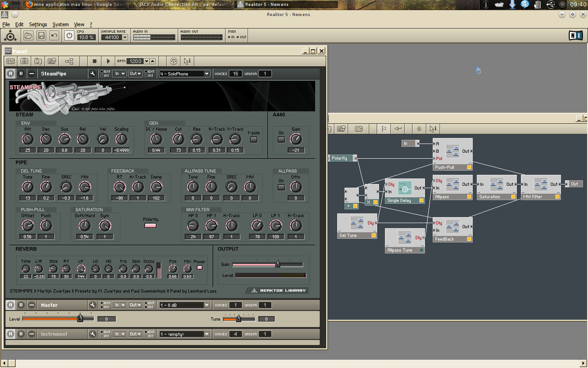Select snapshot bank A for SteamPipe
Viewport: 588px width, 368px height.
pos(11,74)
